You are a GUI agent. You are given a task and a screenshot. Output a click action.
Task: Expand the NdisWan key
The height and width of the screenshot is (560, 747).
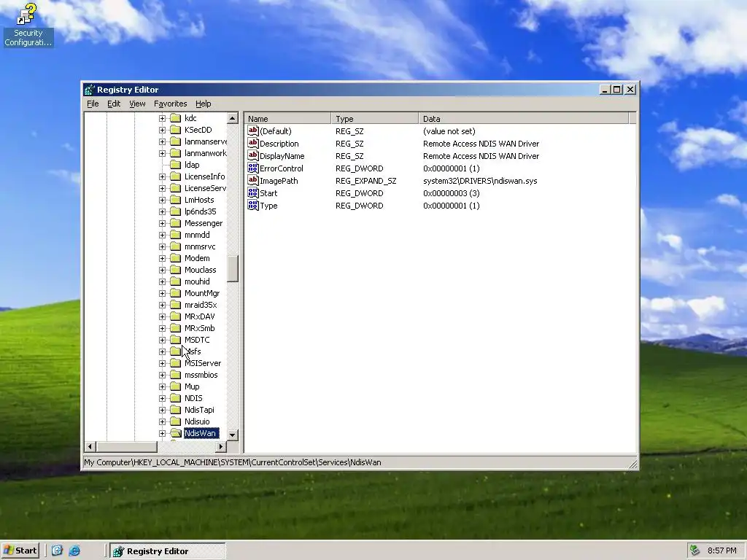coord(163,433)
